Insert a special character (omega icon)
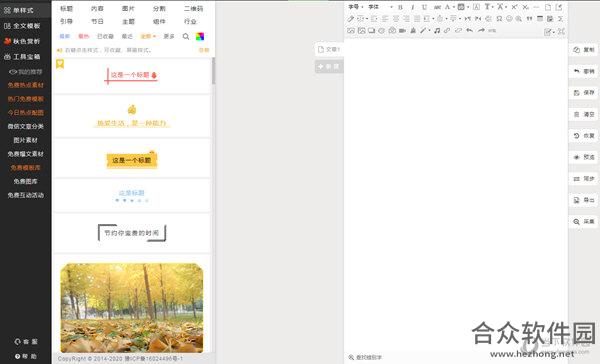The image size is (600, 364). 499,18
